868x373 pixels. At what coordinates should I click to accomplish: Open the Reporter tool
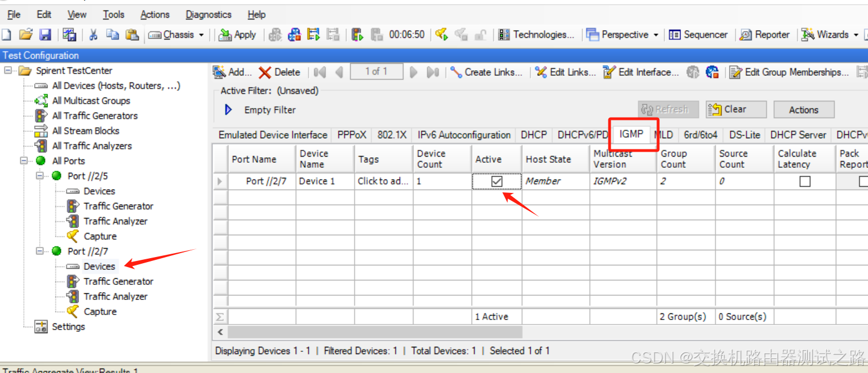(x=765, y=35)
